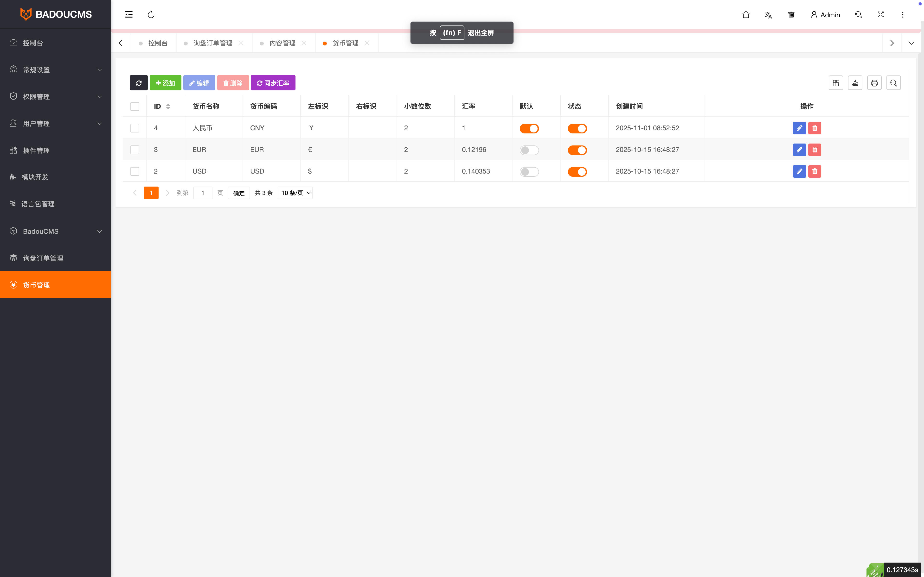
Task: Click the blue edit icon for EUR row
Action: [799, 150]
